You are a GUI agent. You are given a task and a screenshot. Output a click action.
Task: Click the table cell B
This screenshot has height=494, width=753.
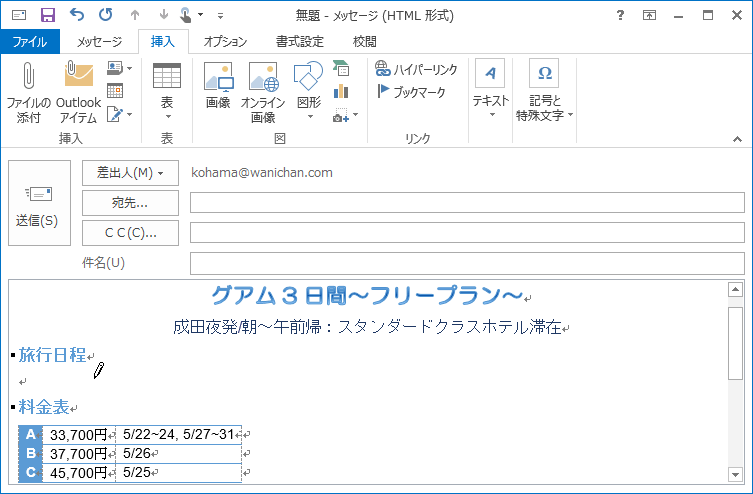tap(31, 454)
